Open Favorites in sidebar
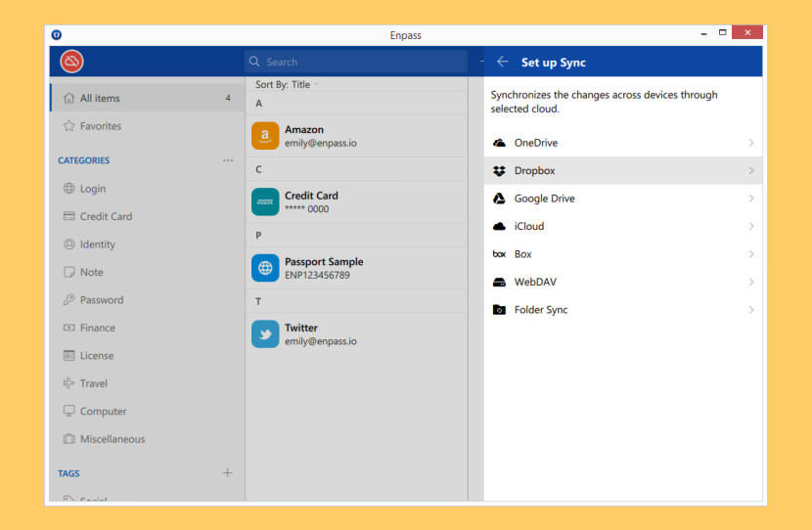812x530 pixels. (x=148, y=126)
